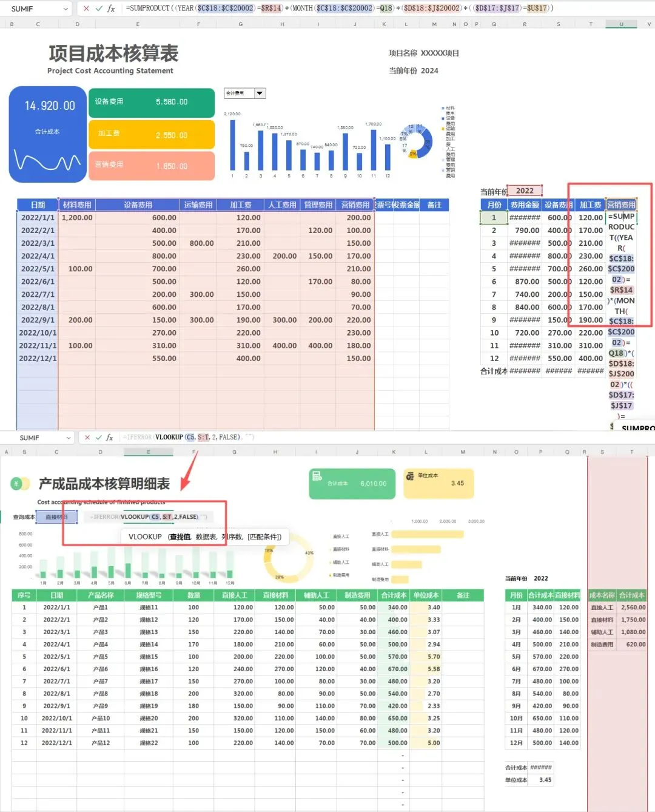Screen dimensions: 655x812
Task: Click the 管理费用 column header
Action: click(318, 205)
